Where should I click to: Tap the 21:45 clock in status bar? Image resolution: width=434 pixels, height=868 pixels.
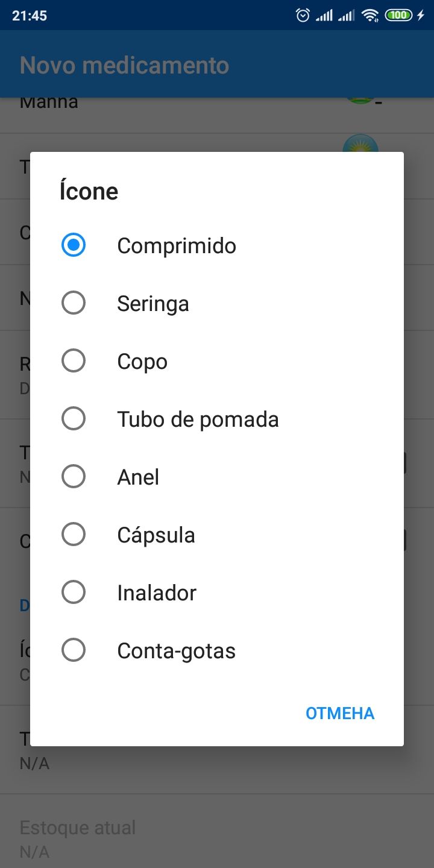pos(30,16)
